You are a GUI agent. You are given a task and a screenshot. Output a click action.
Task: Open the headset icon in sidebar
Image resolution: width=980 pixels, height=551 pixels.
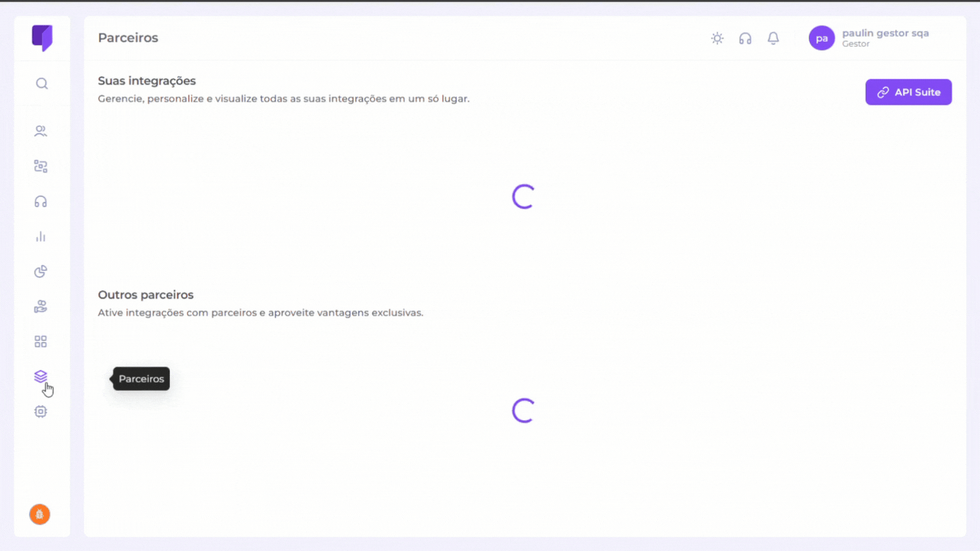(x=41, y=202)
